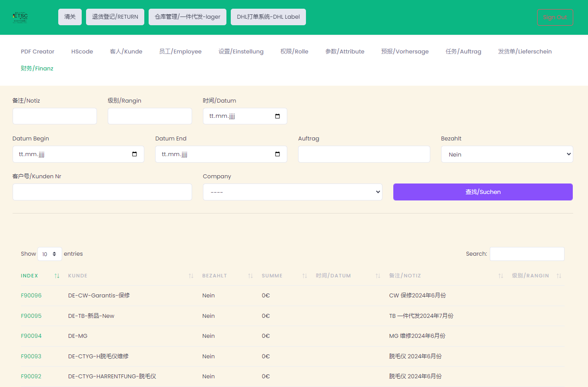The width and height of the screenshot is (588, 387).
Task: Go to 发货单/Lieferschein tab
Action: 525,51
